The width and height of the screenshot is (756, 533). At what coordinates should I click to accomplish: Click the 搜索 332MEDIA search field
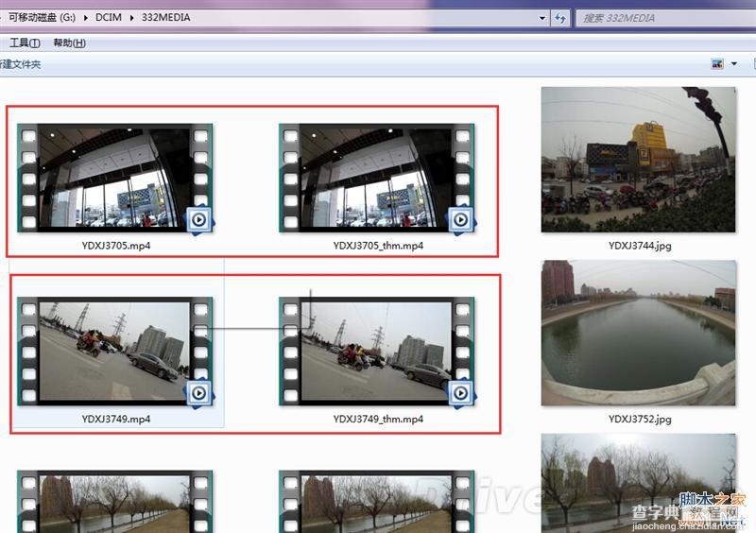pyautogui.click(x=665, y=18)
